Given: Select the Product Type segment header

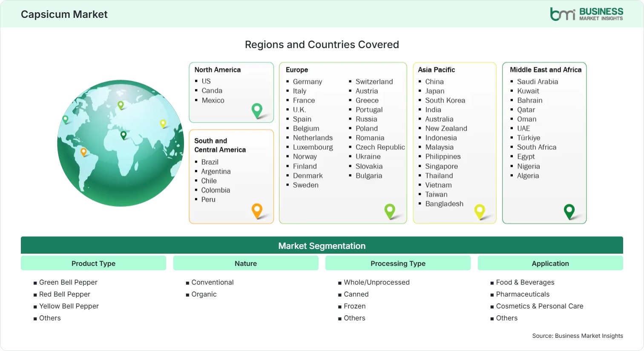Looking at the screenshot, I should tap(93, 263).
